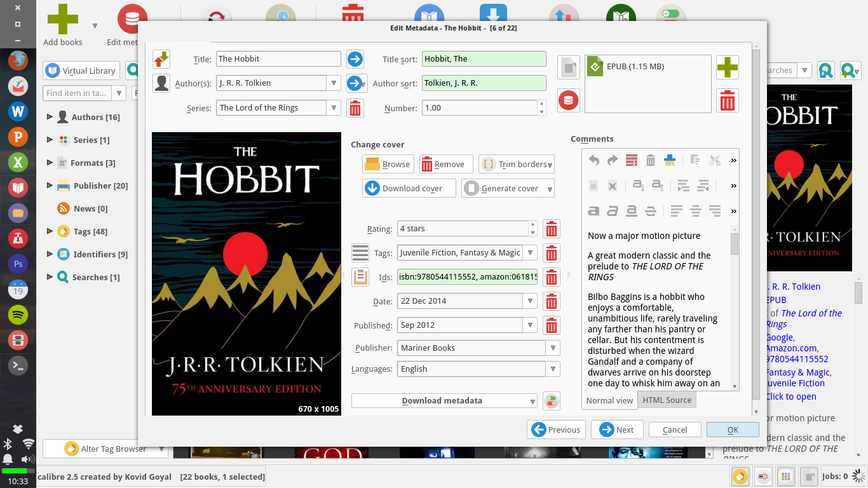This screenshot has height=488, width=868.
Task: Switch to the Normal view tab
Action: [x=609, y=400]
